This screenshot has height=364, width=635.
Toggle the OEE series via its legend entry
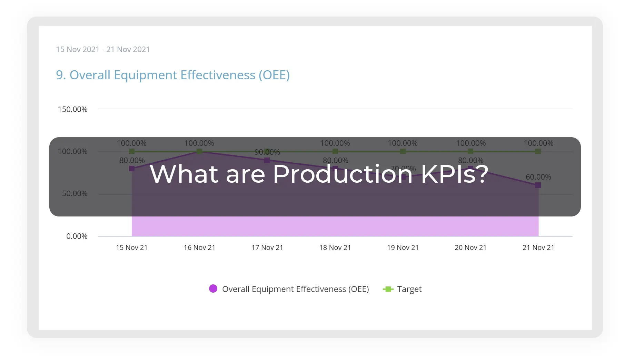pyautogui.click(x=295, y=289)
